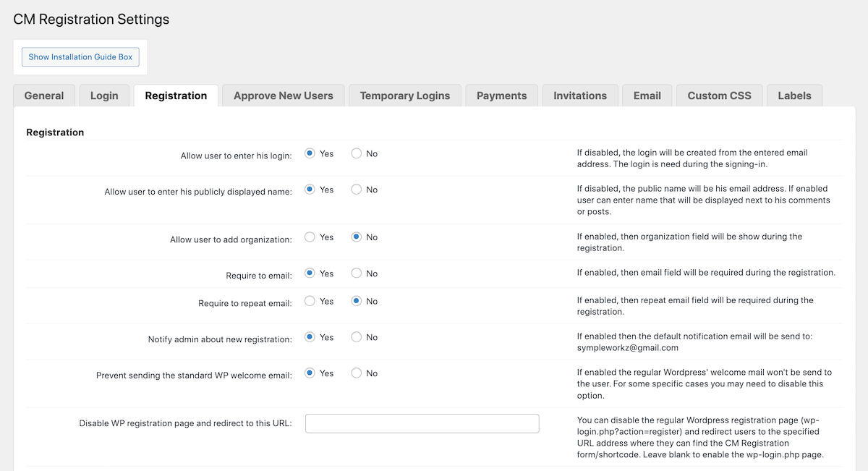Go to the Temporary Logins tab

coord(405,96)
